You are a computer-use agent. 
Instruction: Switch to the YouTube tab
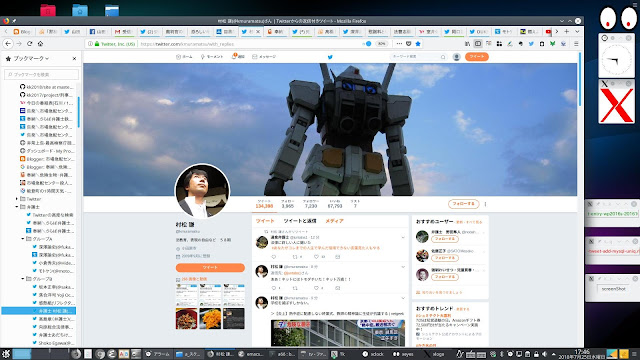(548, 31)
